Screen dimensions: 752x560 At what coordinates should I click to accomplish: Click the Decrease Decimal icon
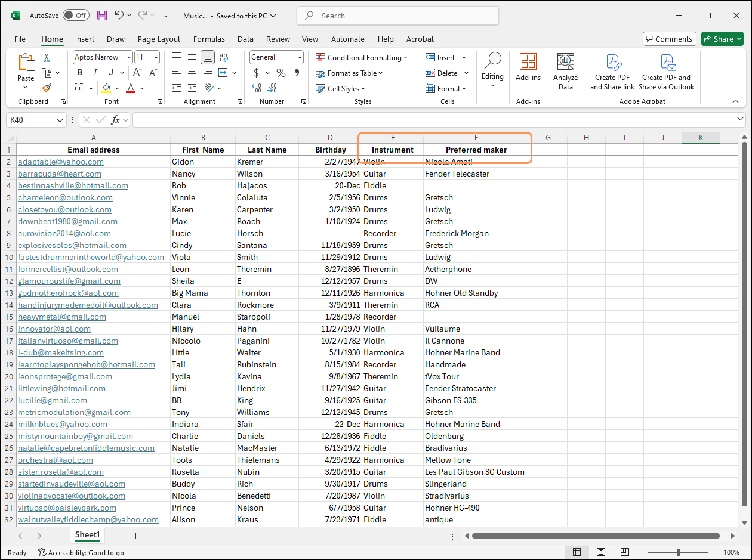pyautogui.click(x=273, y=88)
